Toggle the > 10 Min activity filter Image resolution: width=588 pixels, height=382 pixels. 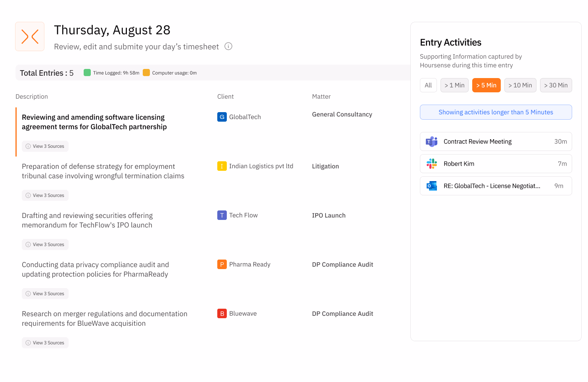click(520, 85)
